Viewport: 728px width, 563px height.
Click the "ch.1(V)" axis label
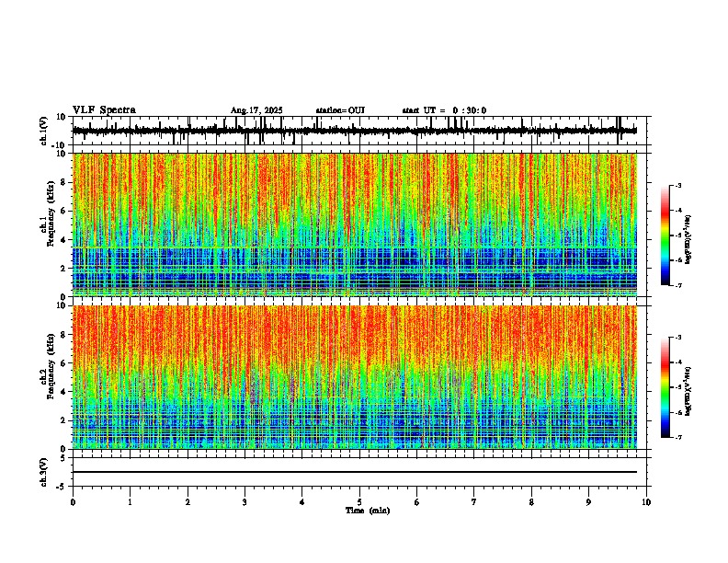44,131
